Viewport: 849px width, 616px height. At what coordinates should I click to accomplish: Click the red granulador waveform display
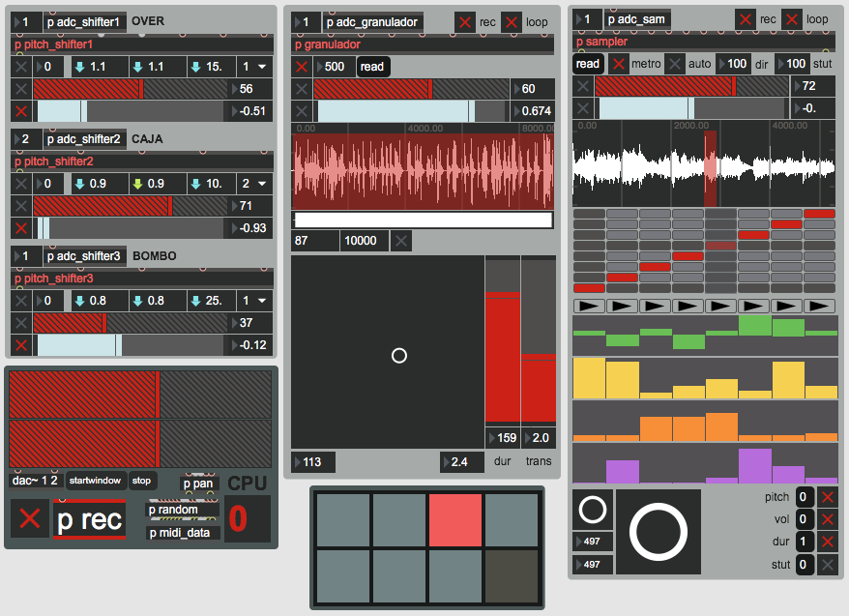[x=423, y=171]
